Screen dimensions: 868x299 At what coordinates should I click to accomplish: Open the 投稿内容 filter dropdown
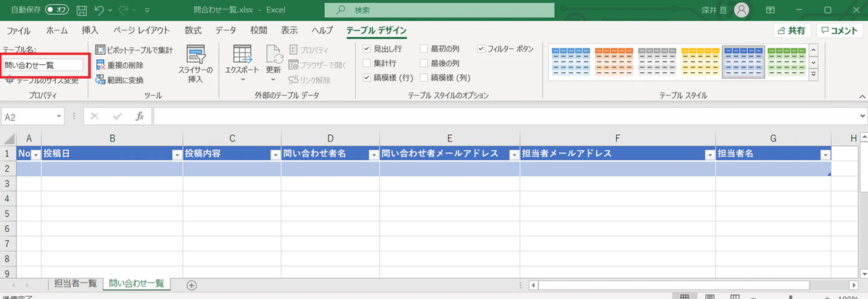coord(275,155)
